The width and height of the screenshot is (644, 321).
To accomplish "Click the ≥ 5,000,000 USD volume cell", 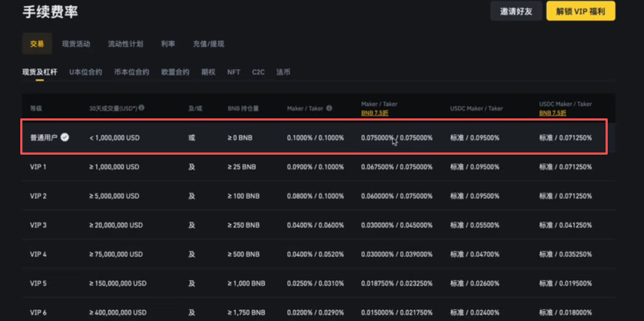I will point(114,196).
